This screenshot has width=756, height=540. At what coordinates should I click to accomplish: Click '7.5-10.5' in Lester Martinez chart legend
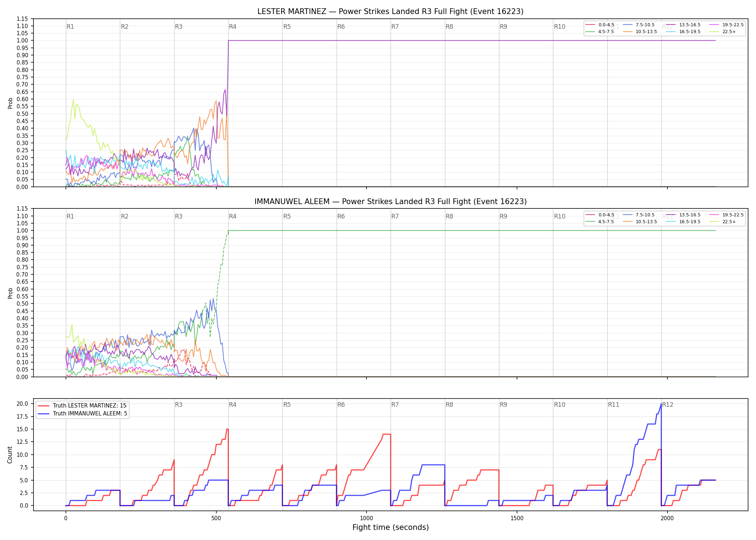[x=645, y=25]
